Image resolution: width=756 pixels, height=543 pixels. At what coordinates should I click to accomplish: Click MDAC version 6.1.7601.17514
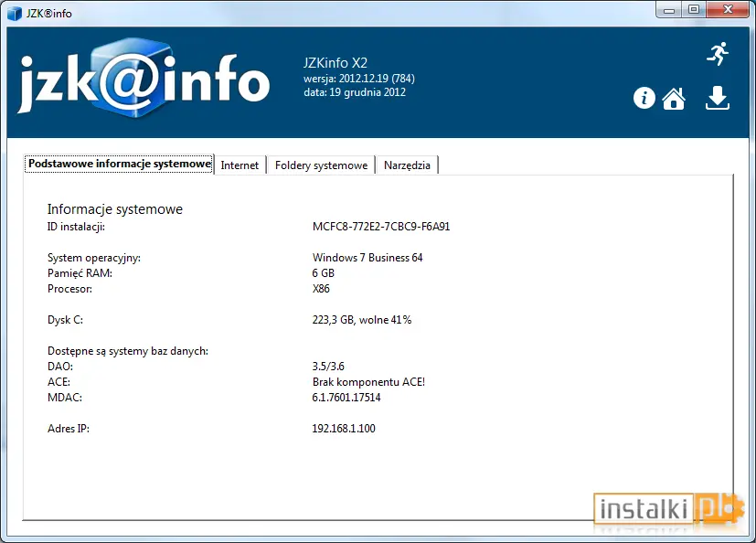click(346, 398)
